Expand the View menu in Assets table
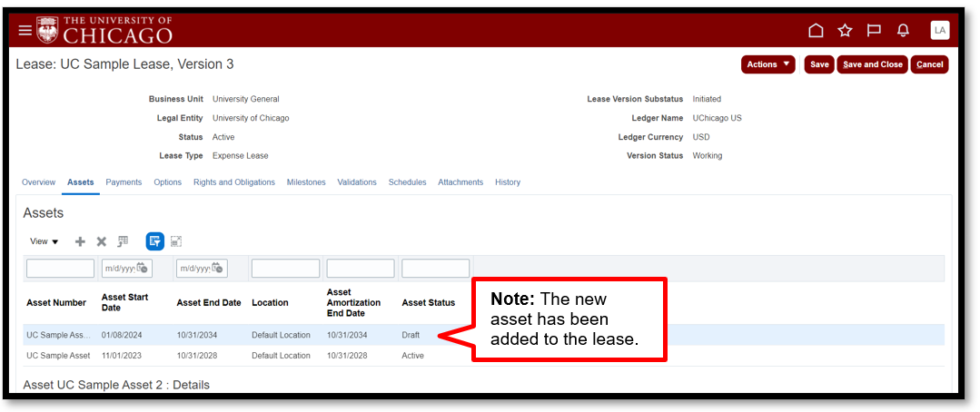 [x=44, y=241]
